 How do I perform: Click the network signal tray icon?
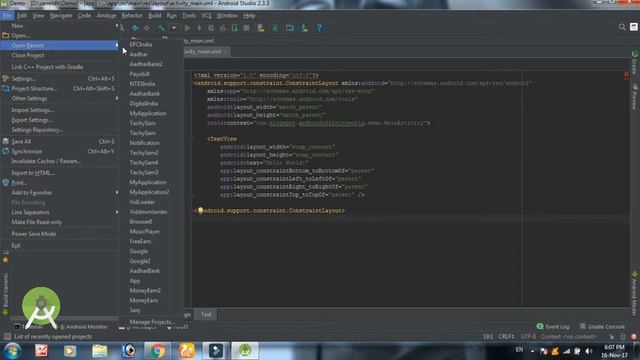tap(567, 351)
